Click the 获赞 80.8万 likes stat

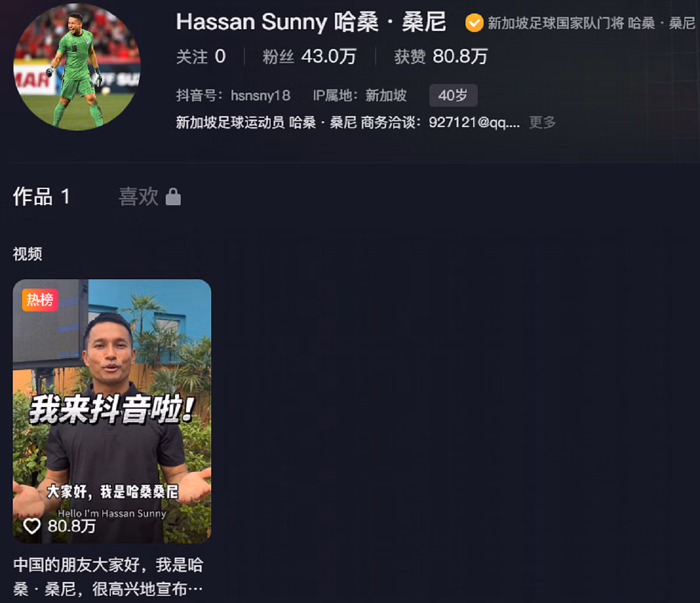click(x=440, y=57)
